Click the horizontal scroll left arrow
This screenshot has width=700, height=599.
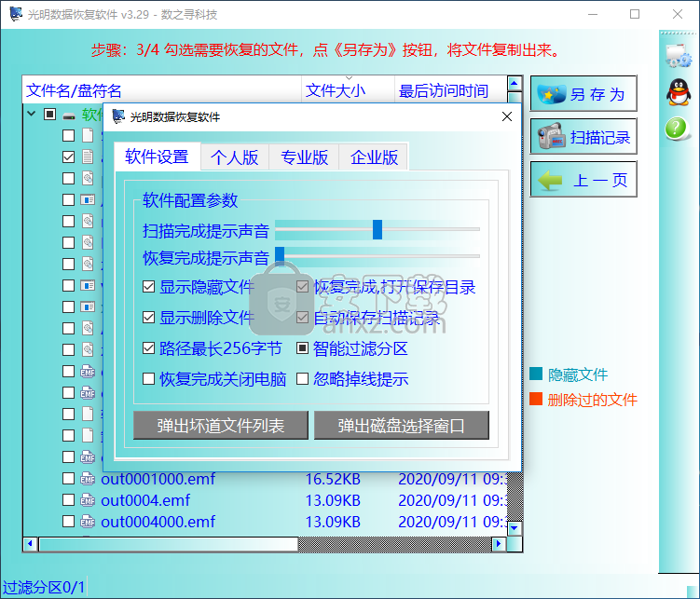pyautogui.click(x=30, y=544)
